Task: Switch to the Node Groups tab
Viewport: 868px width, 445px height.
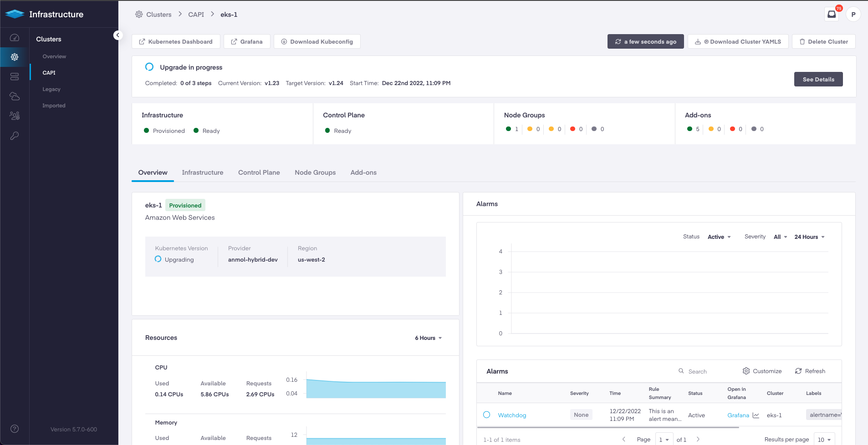Action: tap(315, 172)
